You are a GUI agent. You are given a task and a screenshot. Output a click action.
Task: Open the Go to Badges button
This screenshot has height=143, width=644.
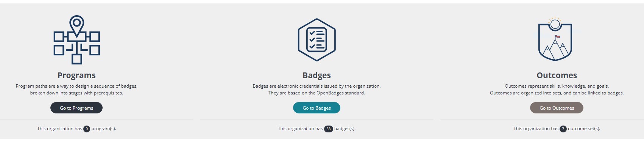pos(317,108)
